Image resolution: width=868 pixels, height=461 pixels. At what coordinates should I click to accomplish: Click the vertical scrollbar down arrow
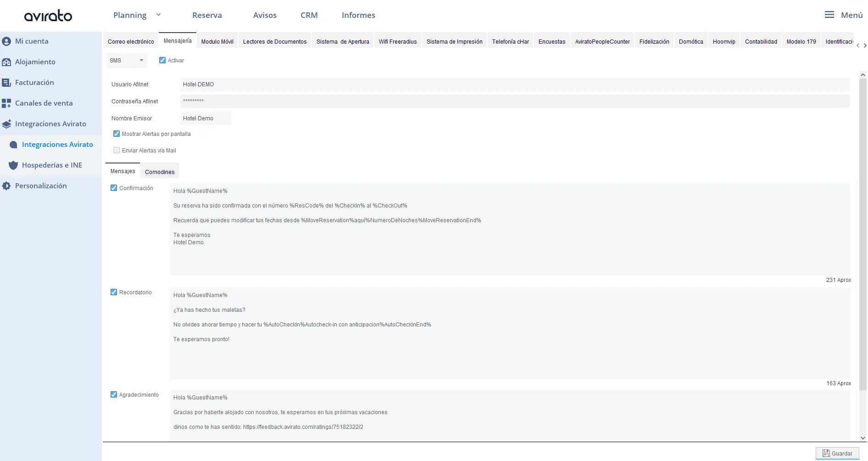(862, 438)
